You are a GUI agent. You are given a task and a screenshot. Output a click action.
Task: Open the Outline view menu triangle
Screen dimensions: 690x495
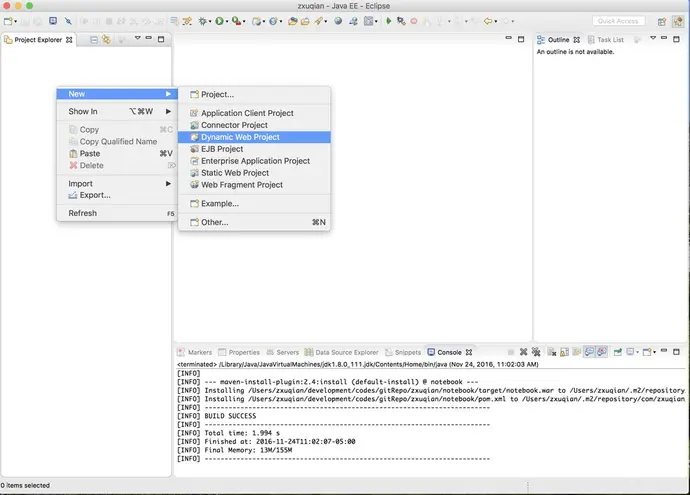[653, 38]
